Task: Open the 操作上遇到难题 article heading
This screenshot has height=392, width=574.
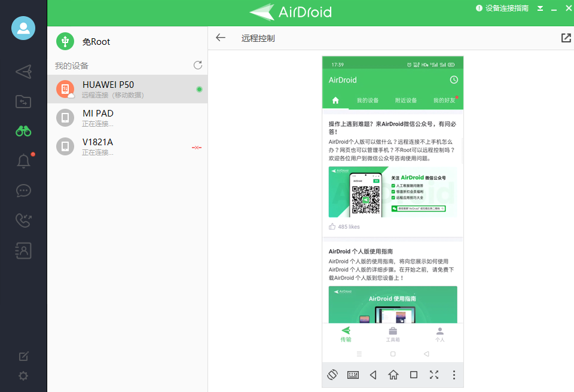Action: pyautogui.click(x=392, y=128)
